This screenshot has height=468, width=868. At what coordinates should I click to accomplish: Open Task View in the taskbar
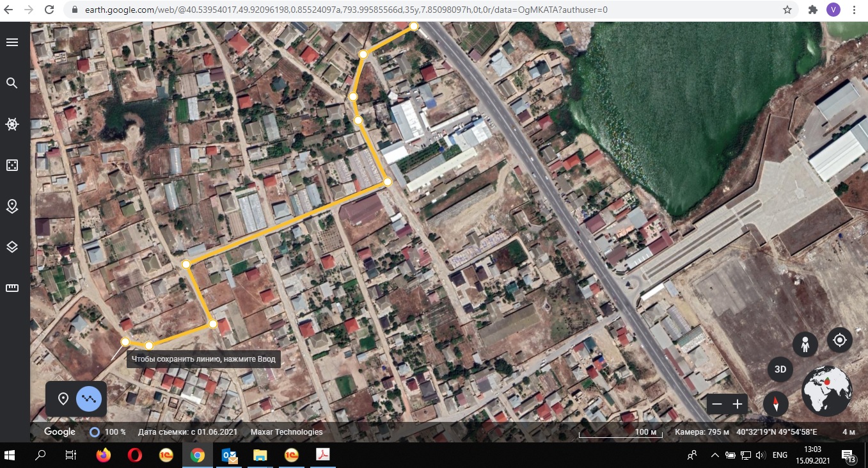click(x=71, y=456)
